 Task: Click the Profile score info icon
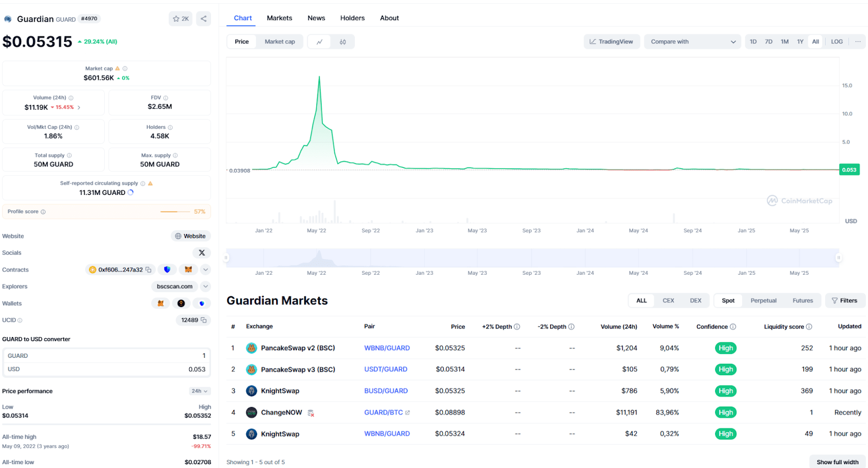[43, 212]
